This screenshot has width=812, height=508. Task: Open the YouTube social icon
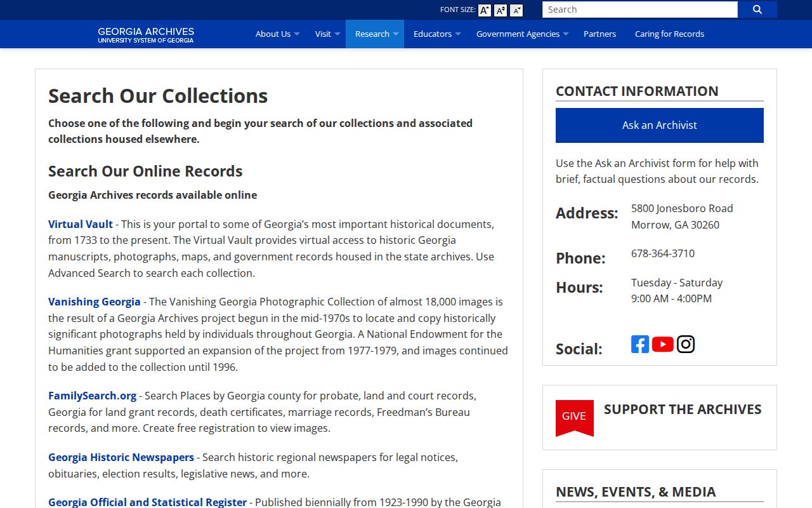[x=663, y=344]
